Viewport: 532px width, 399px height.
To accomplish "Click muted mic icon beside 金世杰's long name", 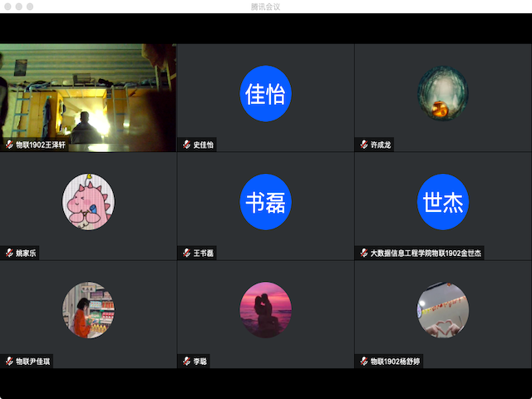I will pos(364,253).
